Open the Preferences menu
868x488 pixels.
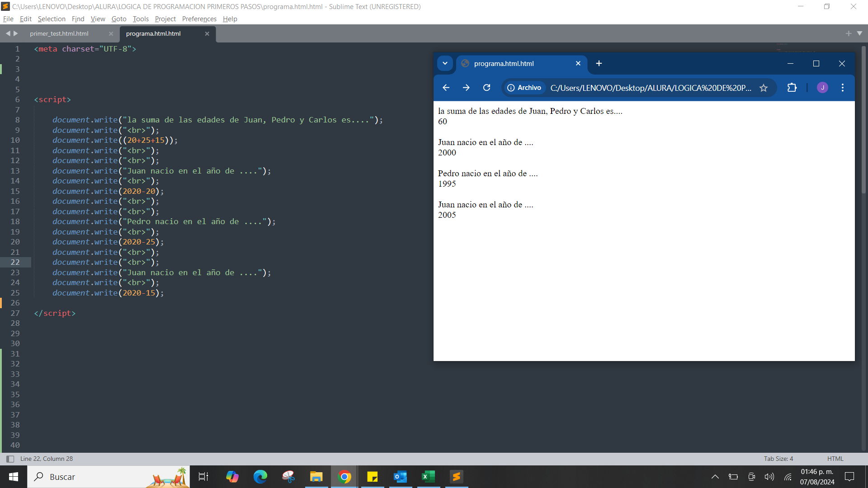point(199,19)
